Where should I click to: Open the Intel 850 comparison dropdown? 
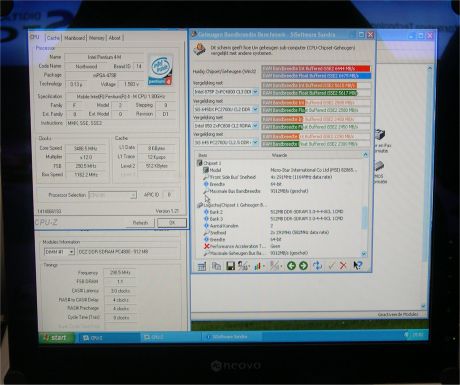coord(255,126)
